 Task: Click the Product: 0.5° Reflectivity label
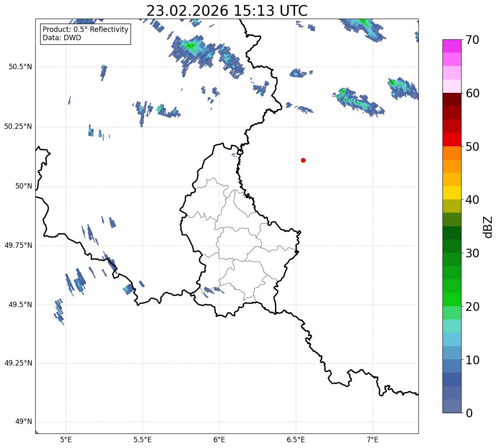(x=85, y=30)
